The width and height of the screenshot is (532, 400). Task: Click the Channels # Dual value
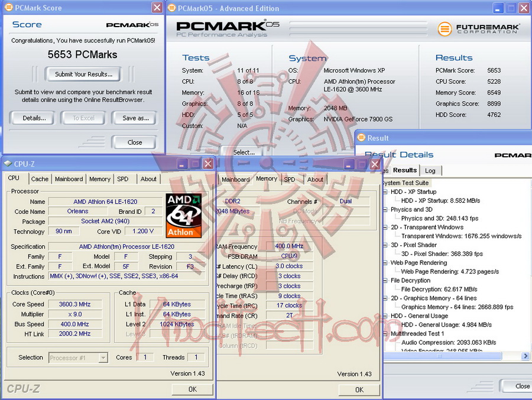[x=346, y=201]
